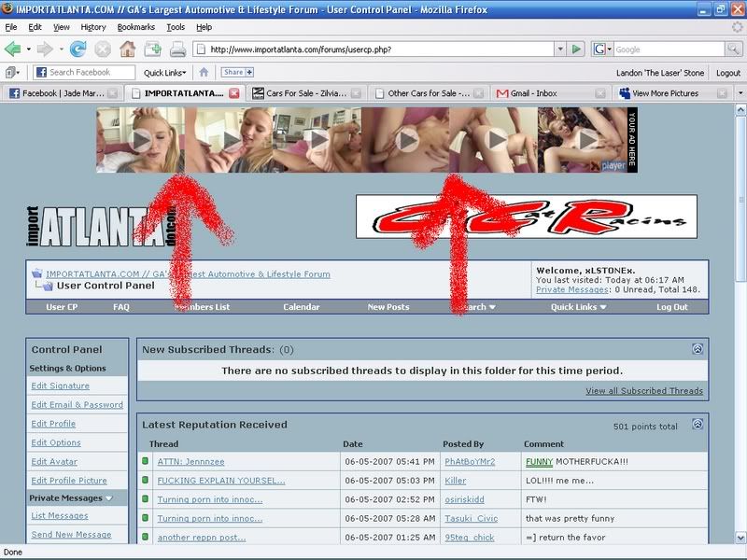Click the browser Back arrow button
Screen dimensions: 747x560
click(13, 49)
